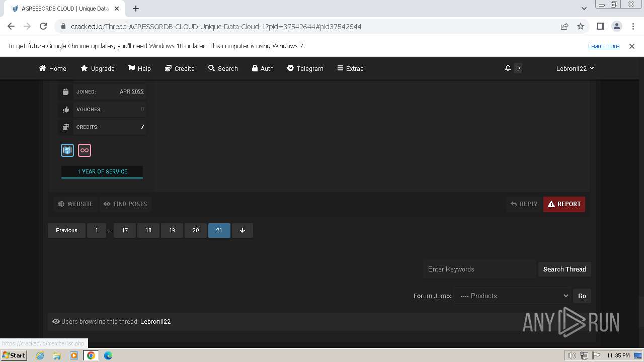Viewport: 644px width, 362px height.
Task: Go to page 17
Action: [125, 230]
